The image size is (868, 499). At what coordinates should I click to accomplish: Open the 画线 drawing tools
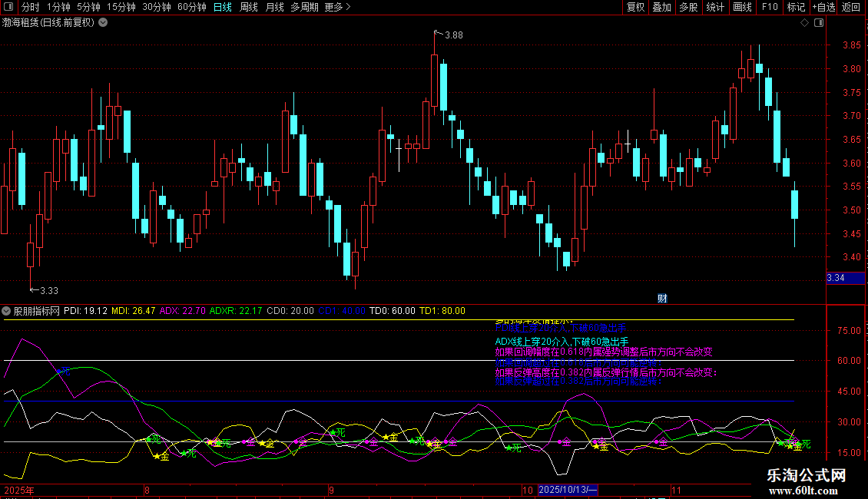click(742, 8)
